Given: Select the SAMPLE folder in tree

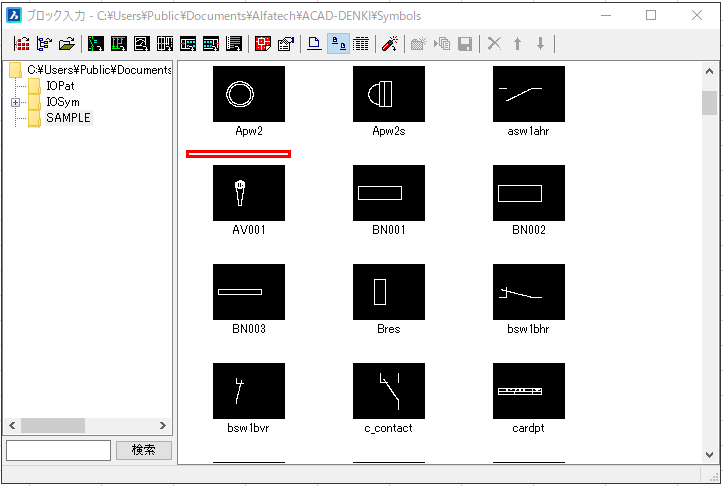Looking at the screenshot, I should (x=68, y=118).
